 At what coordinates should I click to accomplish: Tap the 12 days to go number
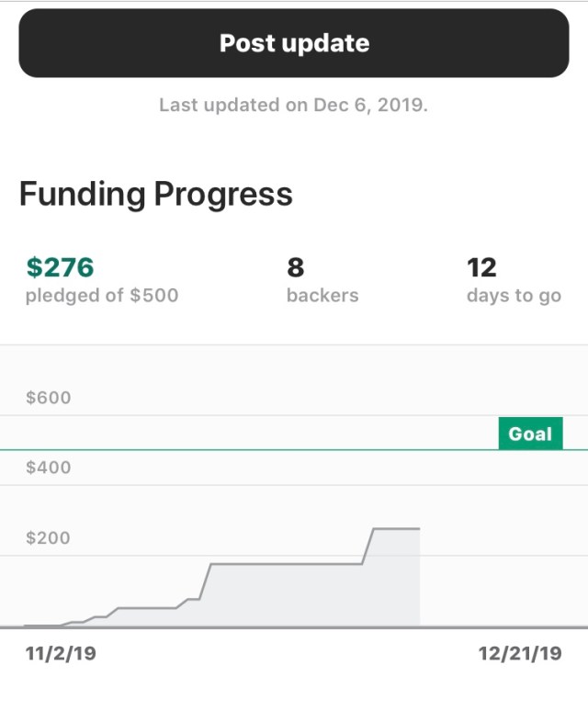[481, 267]
